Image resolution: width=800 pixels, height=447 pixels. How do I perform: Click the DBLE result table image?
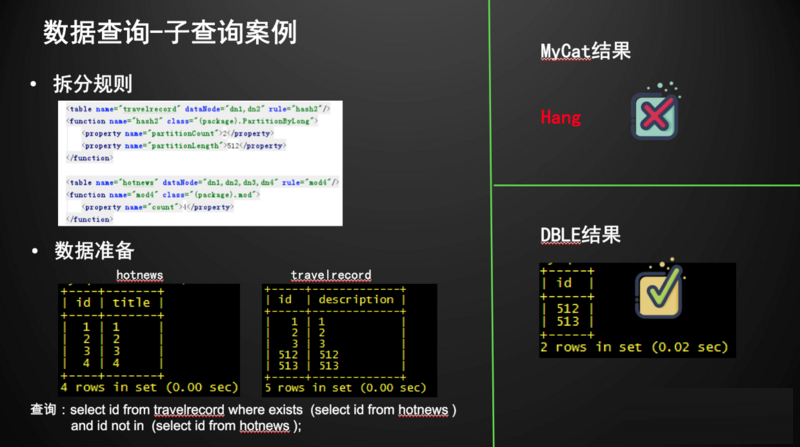[x=637, y=310]
